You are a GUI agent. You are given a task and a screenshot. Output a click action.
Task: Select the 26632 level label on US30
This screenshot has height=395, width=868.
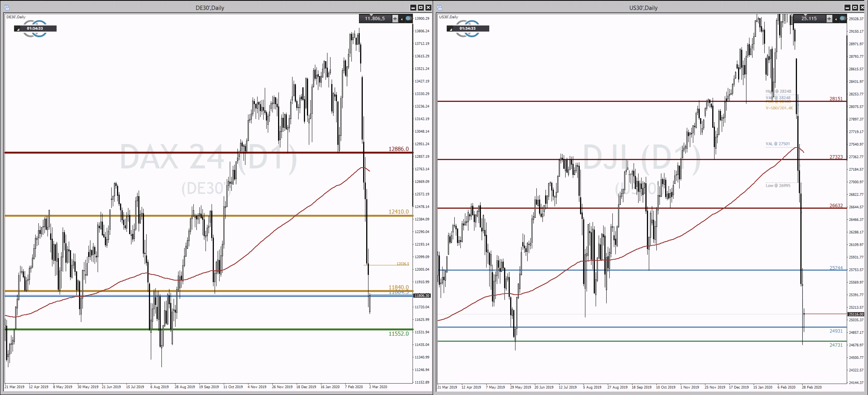[836, 205]
